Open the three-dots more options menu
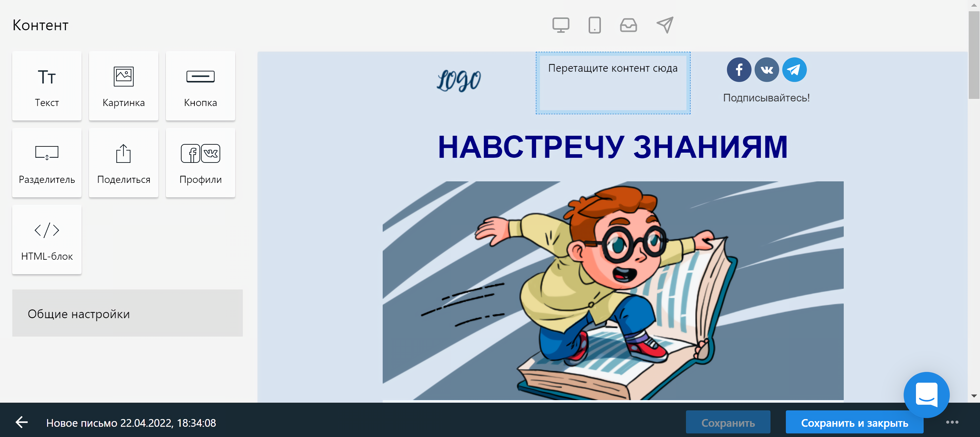 point(952,422)
